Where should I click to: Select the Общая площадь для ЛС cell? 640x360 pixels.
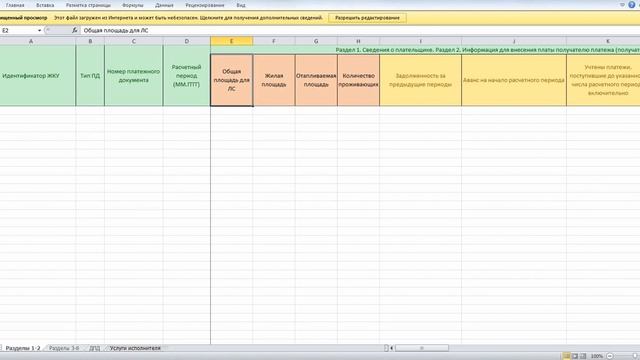(x=231, y=80)
